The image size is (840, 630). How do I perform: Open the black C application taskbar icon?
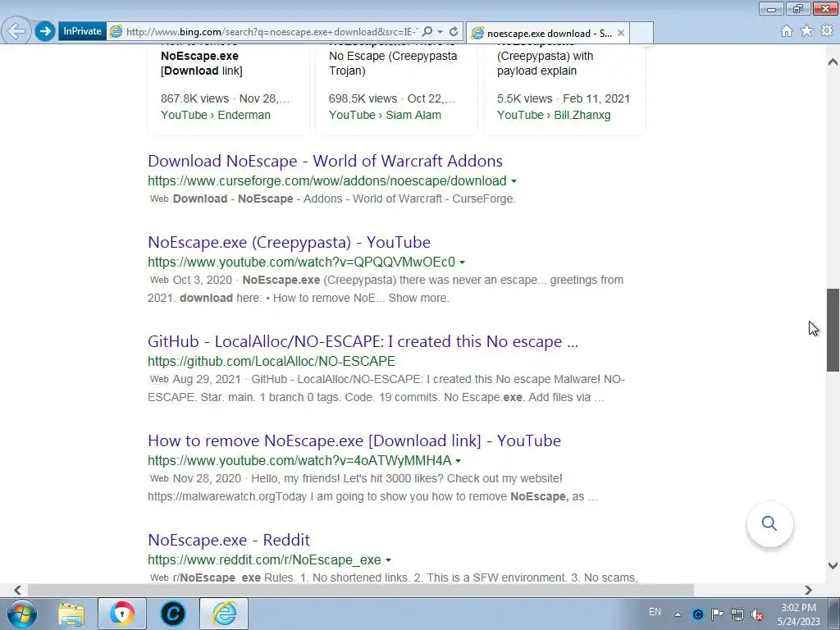(173, 614)
